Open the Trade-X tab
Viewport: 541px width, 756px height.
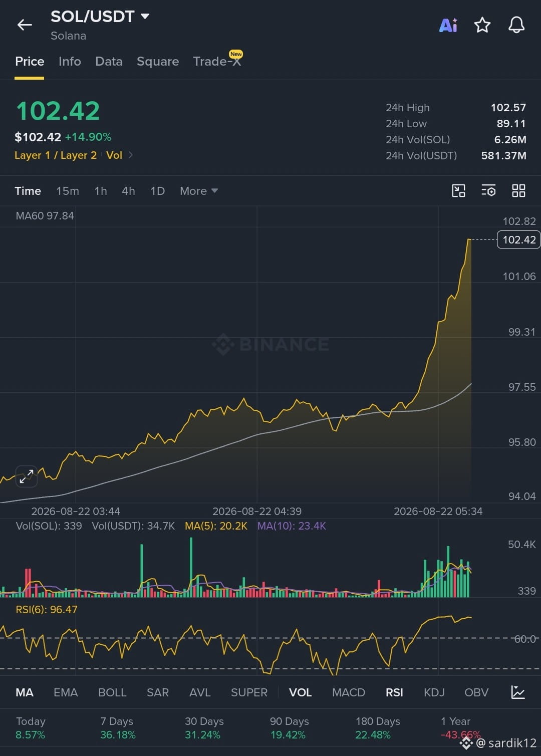tap(217, 61)
